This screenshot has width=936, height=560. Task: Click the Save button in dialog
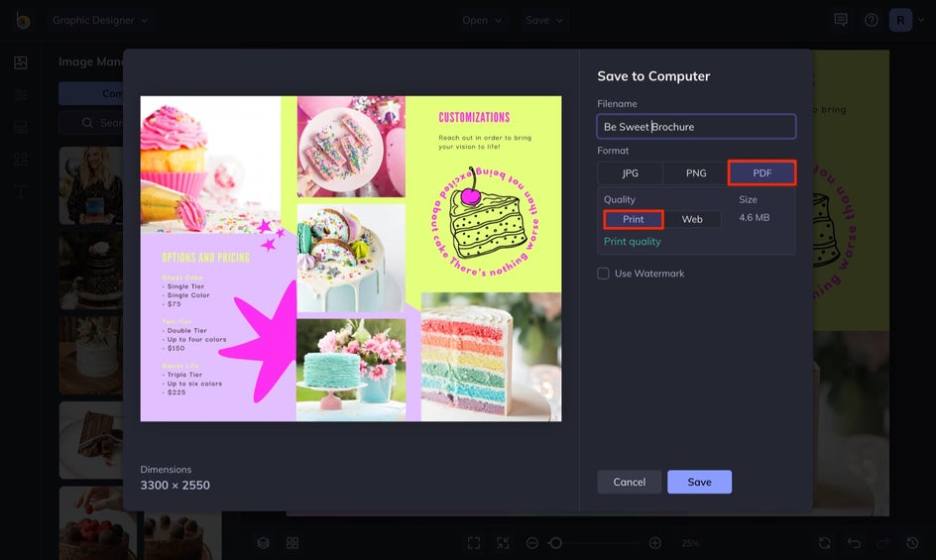700,482
